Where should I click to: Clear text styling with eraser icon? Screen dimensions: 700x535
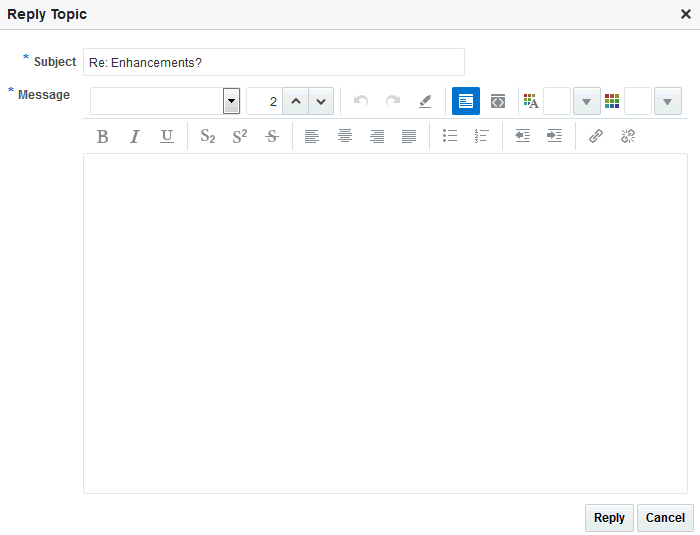click(x=425, y=101)
